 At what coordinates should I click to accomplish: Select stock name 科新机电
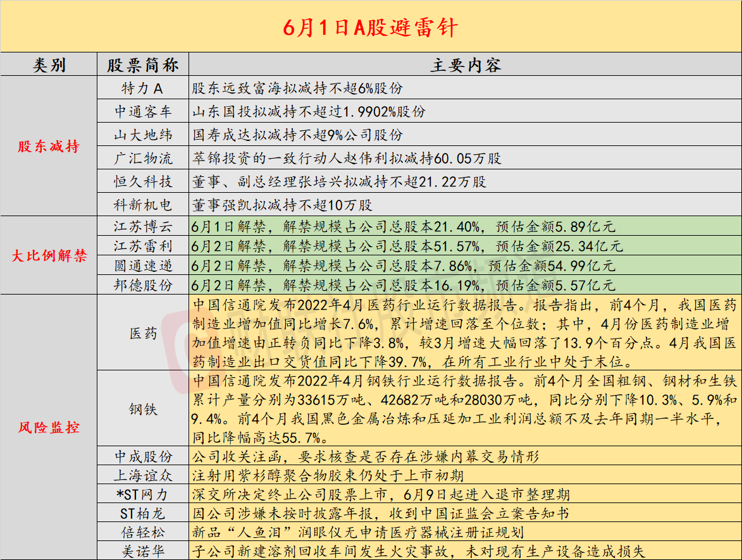click(143, 205)
